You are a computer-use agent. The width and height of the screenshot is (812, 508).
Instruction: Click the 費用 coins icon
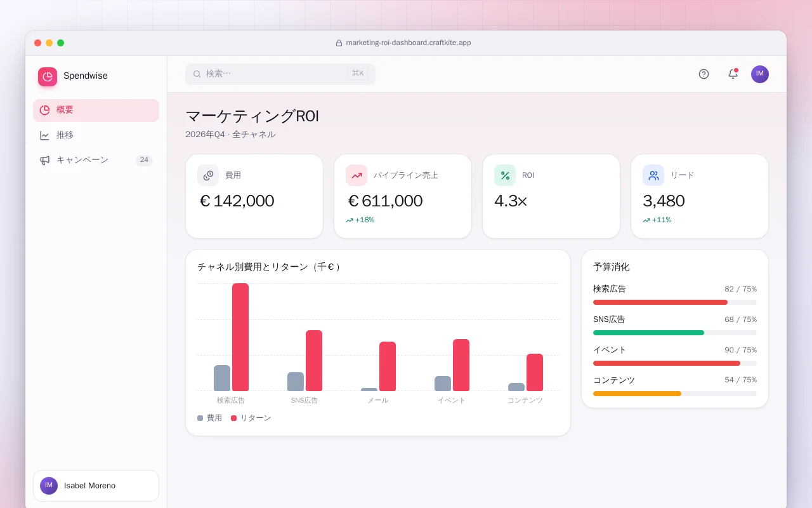[x=208, y=175]
